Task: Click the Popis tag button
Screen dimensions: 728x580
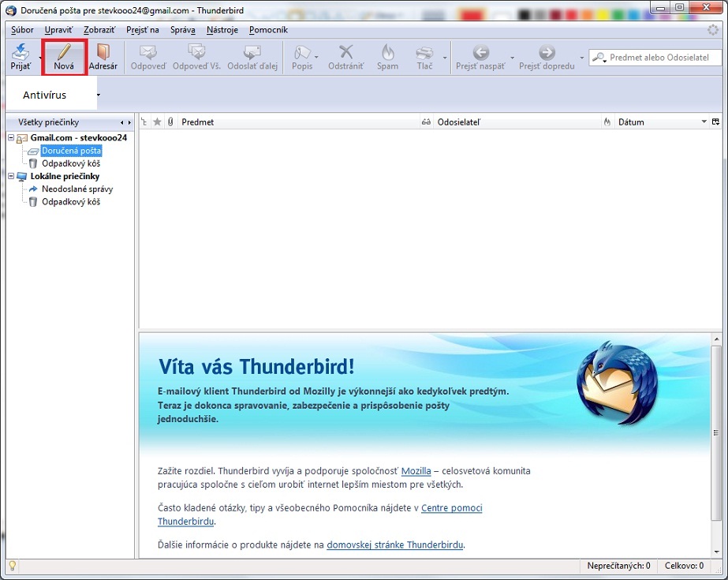Action: pos(302,57)
